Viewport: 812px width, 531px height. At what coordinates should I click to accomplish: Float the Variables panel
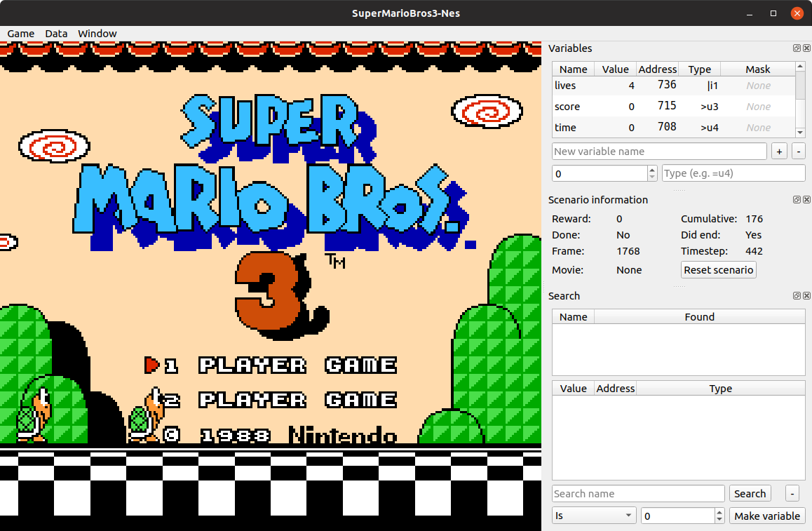pos(797,48)
